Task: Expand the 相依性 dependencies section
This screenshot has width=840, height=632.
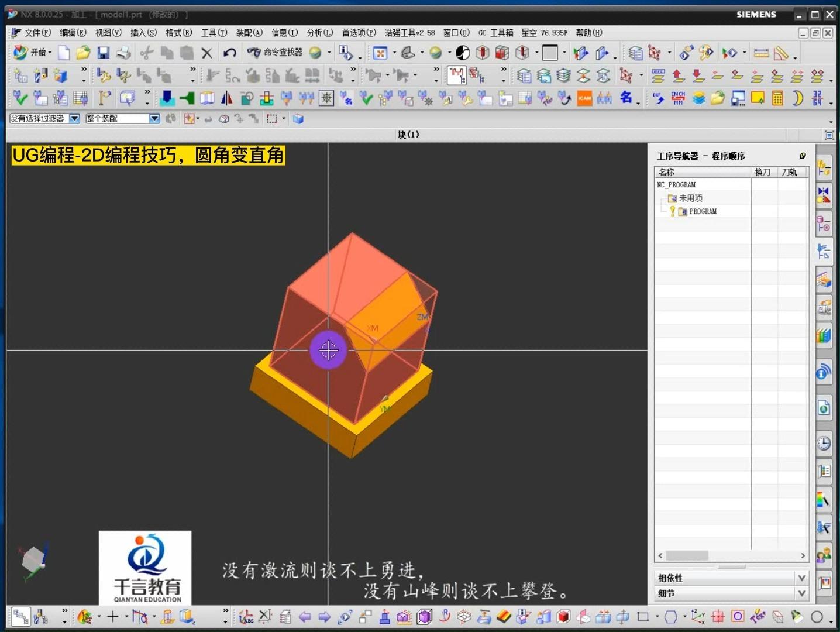Action: coord(802,578)
